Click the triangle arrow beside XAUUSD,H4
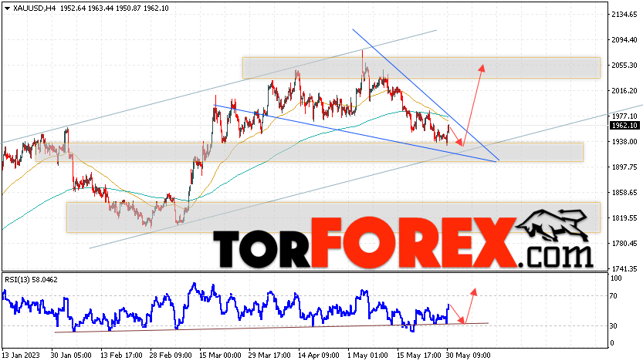The image size is (643, 364). pyautogui.click(x=7, y=8)
